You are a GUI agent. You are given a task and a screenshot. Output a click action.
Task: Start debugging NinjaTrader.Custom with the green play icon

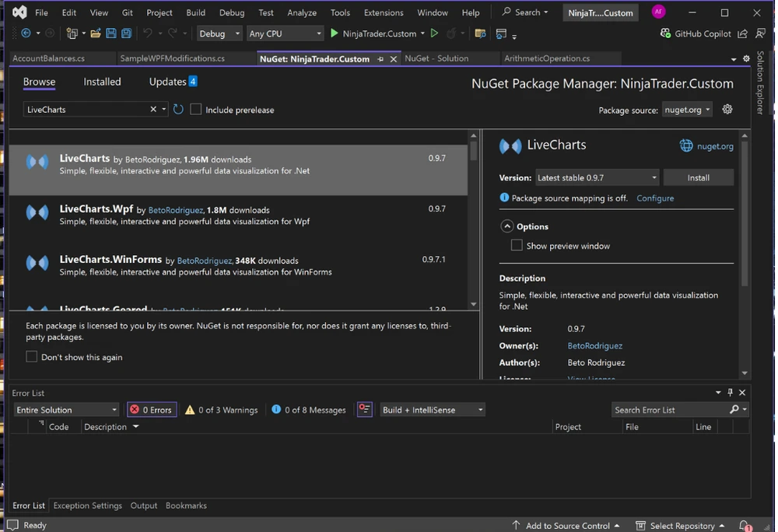(x=335, y=33)
